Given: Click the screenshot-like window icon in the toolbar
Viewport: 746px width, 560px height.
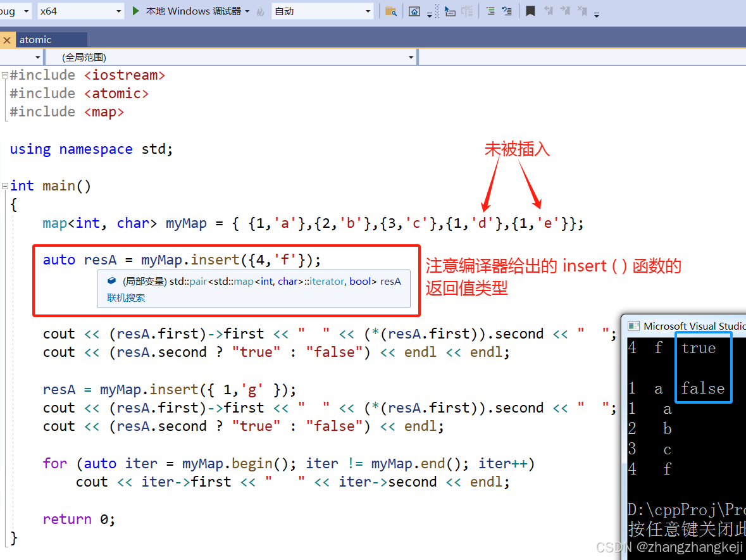Looking at the screenshot, I should [x=414, y=11].
